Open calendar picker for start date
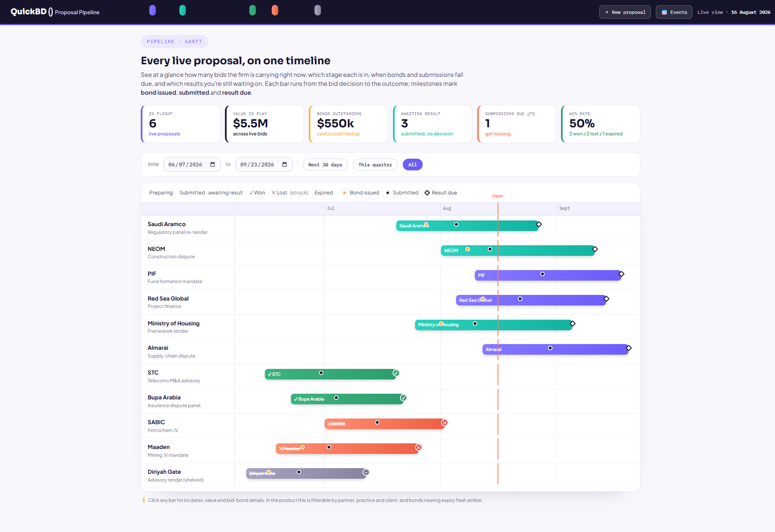Viewport: 775px width, 532px height. (x=212, y=165)
